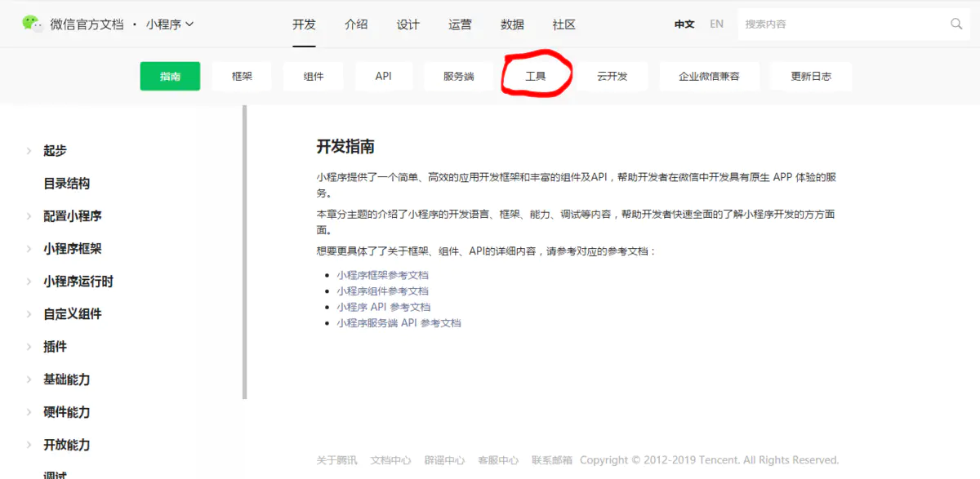Open 配置小程序 sidebar item
The height and width of the screenshot is (479, 980).
tap(73, 216)
